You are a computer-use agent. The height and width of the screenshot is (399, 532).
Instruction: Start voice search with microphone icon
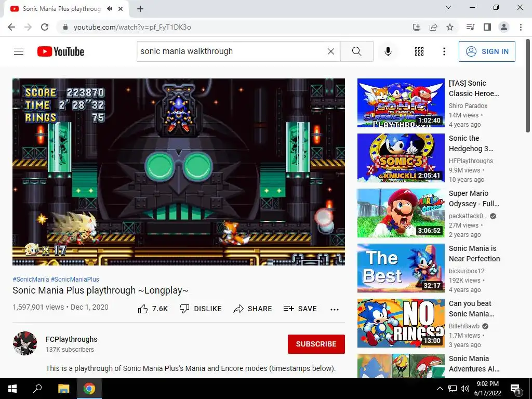tap(388, 51)
